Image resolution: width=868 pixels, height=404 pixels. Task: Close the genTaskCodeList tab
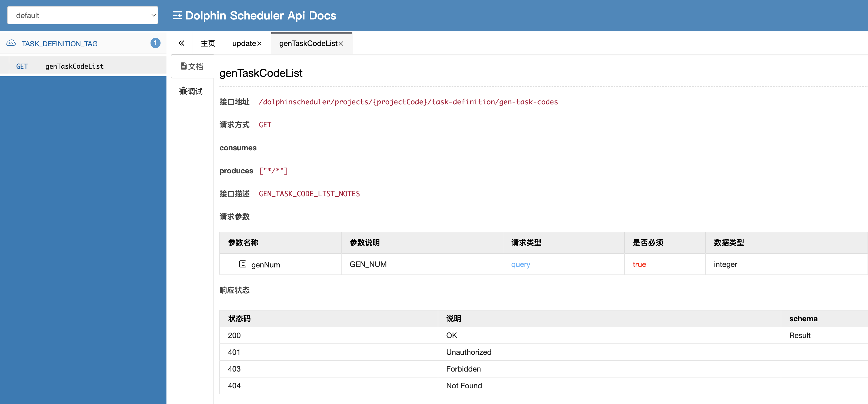tap(341, 44)
